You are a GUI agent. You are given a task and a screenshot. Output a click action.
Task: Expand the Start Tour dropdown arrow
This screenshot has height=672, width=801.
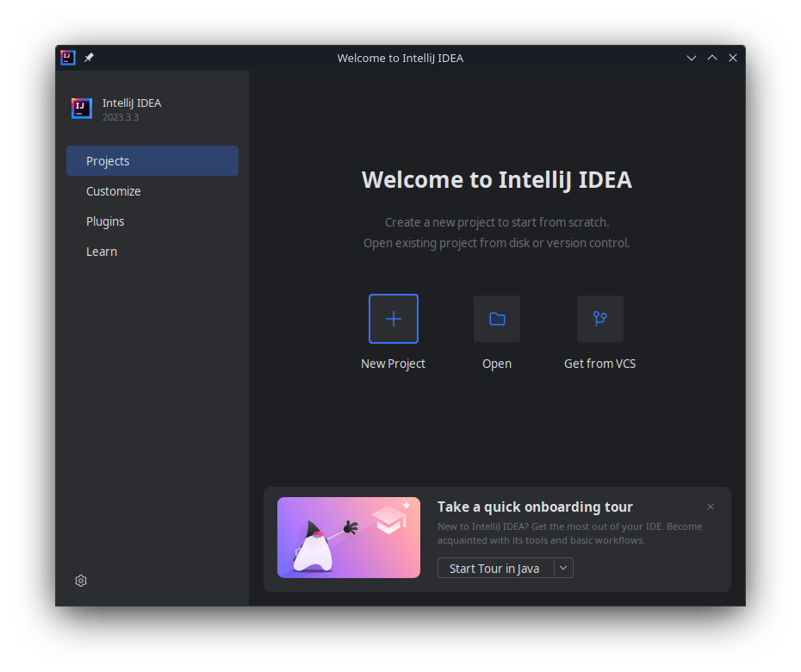563,568
